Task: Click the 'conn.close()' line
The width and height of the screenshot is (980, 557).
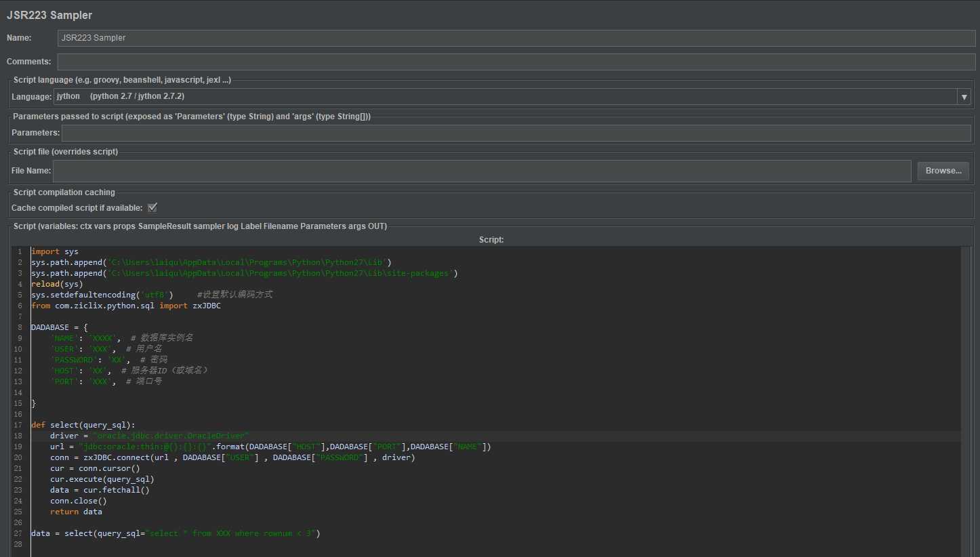Action: coord(79,501)
